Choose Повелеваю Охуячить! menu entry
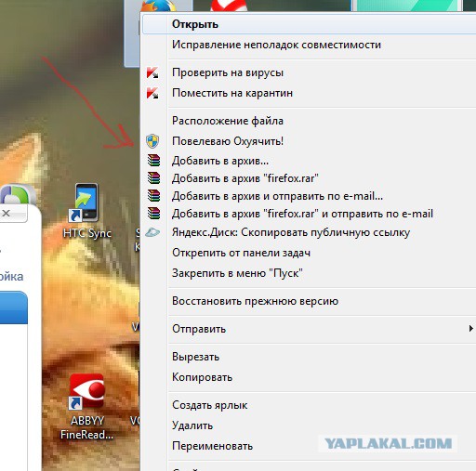Screen dimensions: 476x471 (x=310, y=141)
